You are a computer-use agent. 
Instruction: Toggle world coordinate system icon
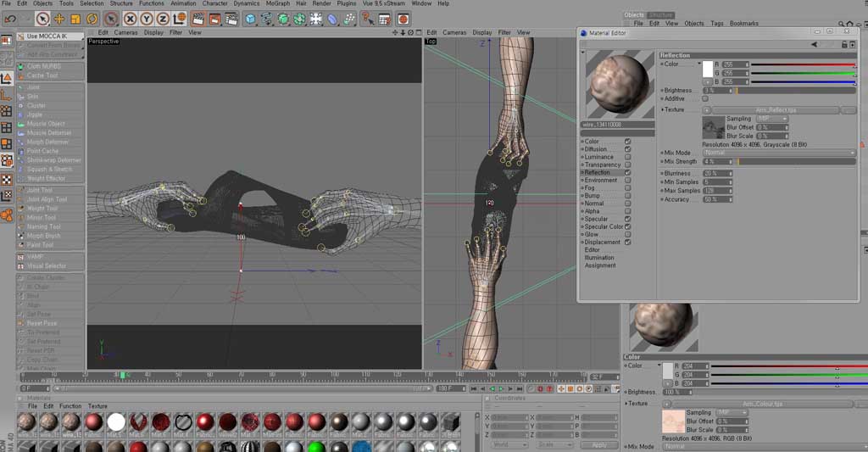tap(180, 20)
